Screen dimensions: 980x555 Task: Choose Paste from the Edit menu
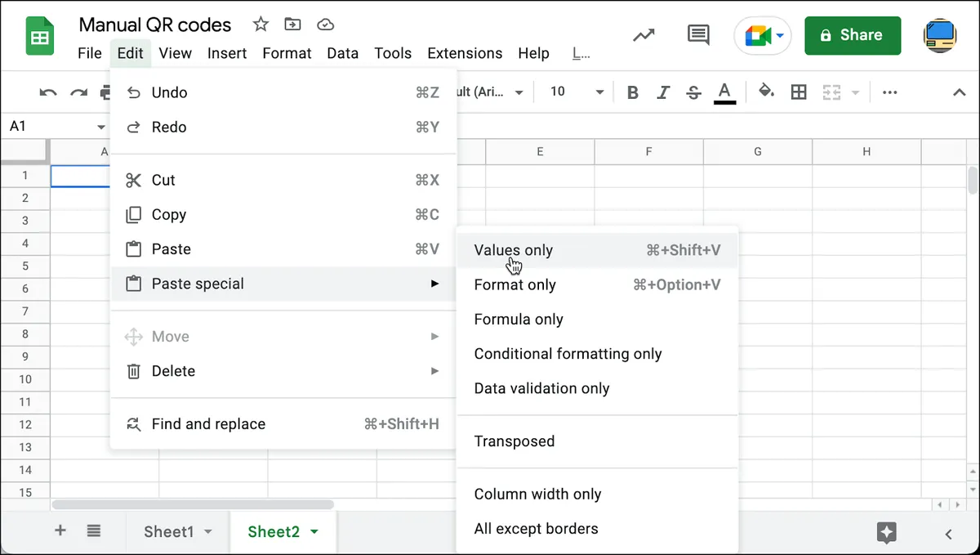[283, 248]
